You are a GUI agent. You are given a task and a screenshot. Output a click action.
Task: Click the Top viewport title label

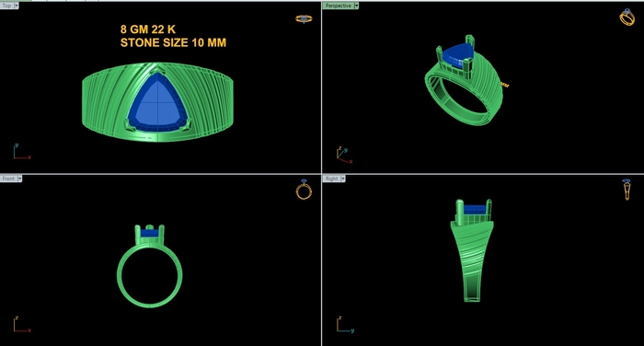[6, 6]
